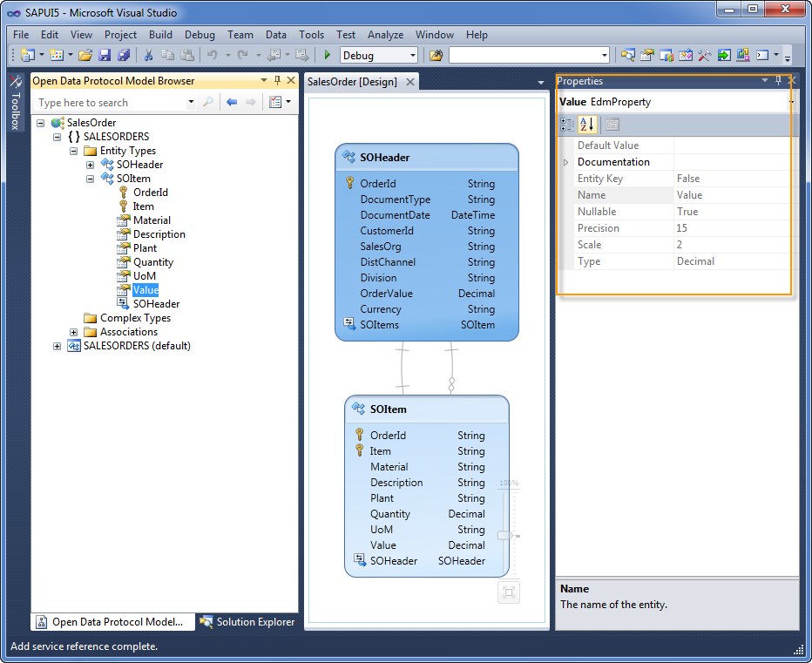Screen dimensions: 812x663
Task: Click the Cut scissors icon in the toolbar
Action: click(x=148, y=55)
